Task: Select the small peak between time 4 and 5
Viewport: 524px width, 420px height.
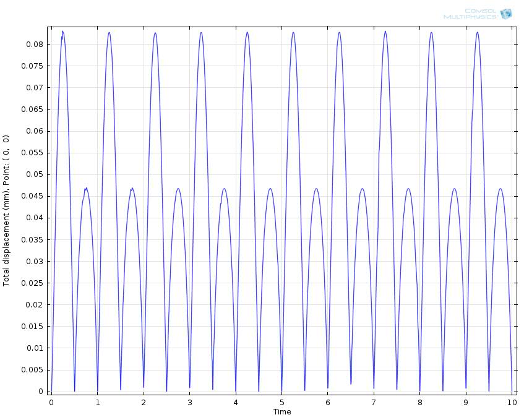Action: 270,189
